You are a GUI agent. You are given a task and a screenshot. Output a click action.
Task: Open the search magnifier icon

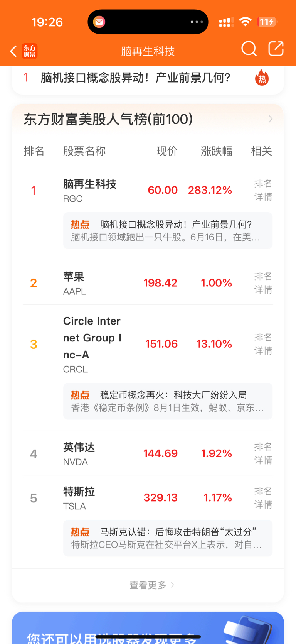point(249,49)
